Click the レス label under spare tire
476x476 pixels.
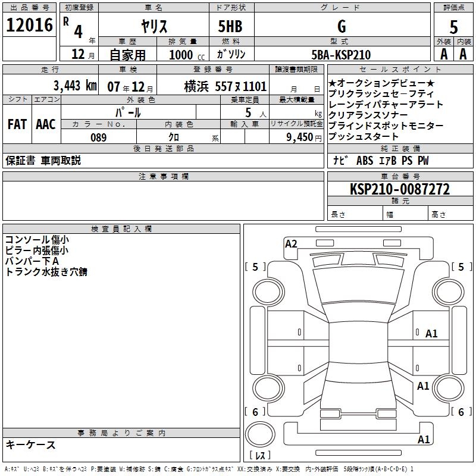pos(260,455)
